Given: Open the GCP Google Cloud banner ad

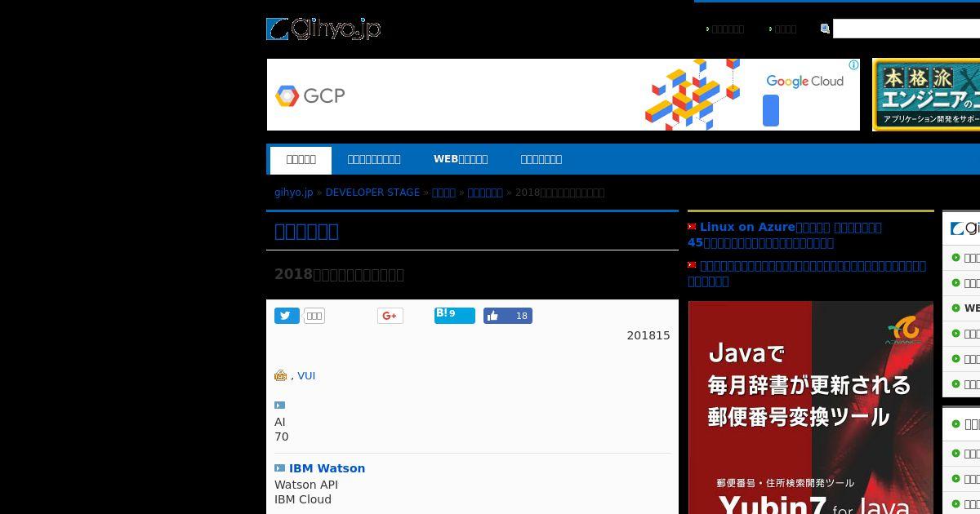Looking at the screenshot, I should coord(563,95).
